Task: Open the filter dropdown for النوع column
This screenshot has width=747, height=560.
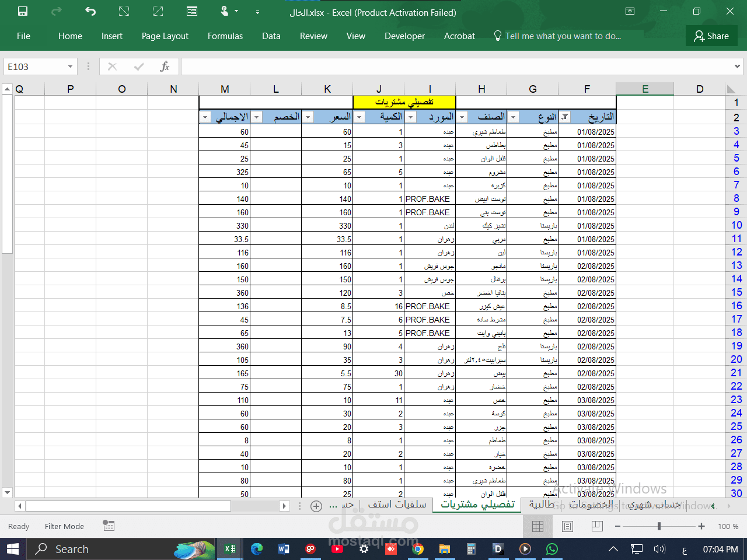Action: [x=514, y=117]
